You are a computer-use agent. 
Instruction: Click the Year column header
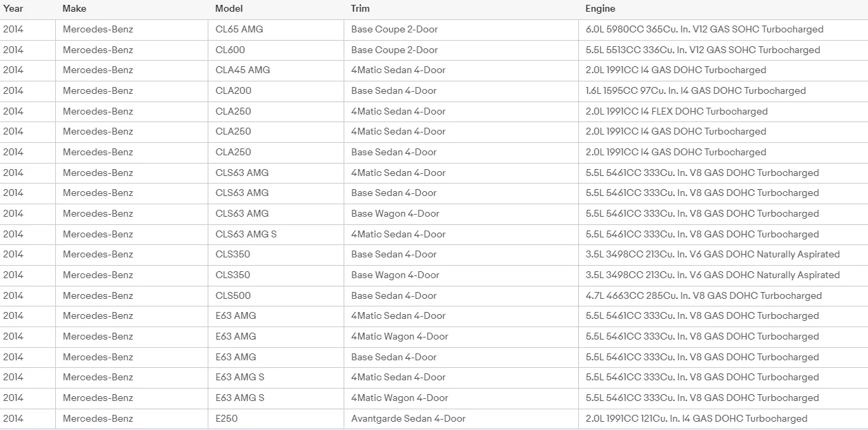pos(28,9)
